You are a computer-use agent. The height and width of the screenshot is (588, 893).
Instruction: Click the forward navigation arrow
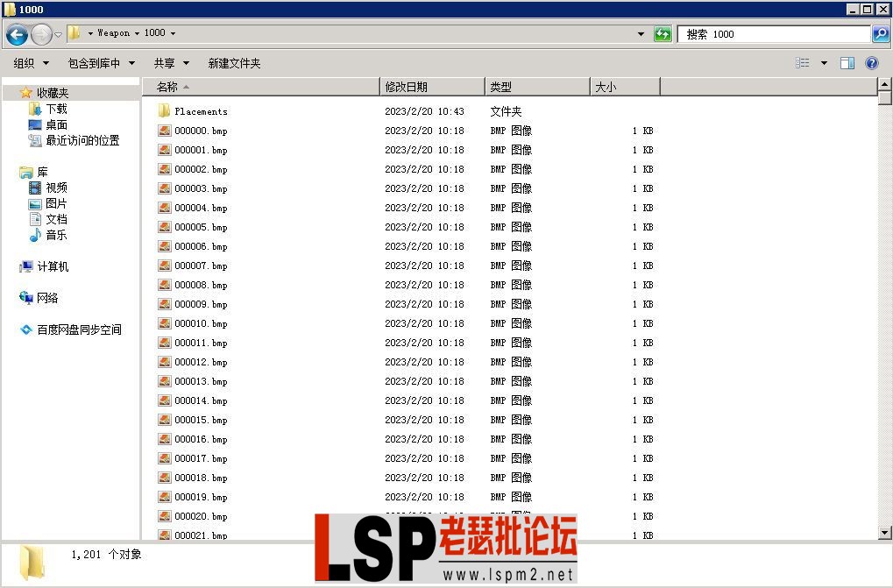click(39, 33)
